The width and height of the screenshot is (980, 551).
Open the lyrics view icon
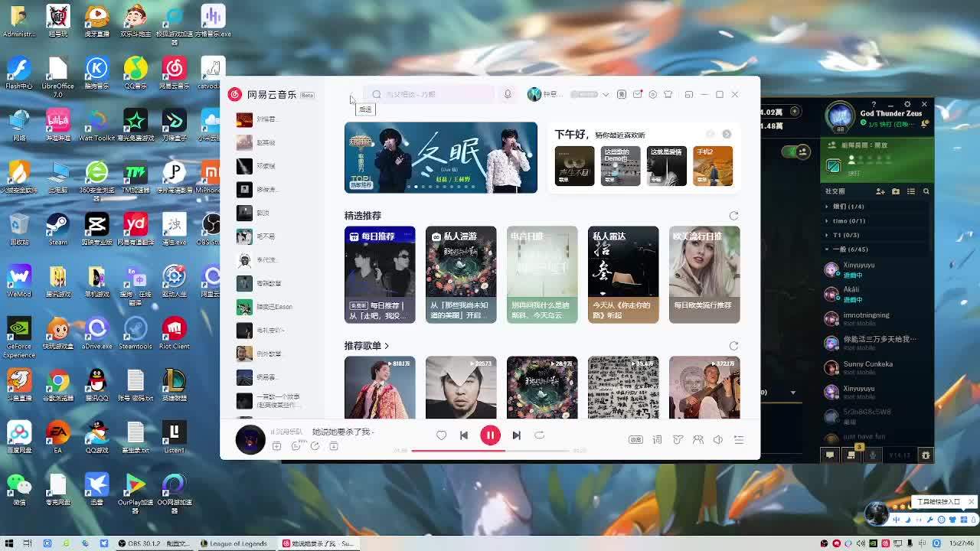657,439
